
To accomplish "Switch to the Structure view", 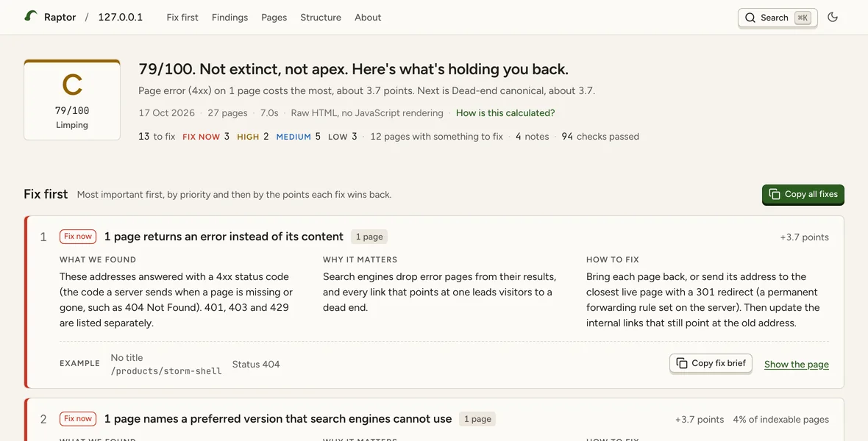I will pyautogui.click(x=321, y=17).
